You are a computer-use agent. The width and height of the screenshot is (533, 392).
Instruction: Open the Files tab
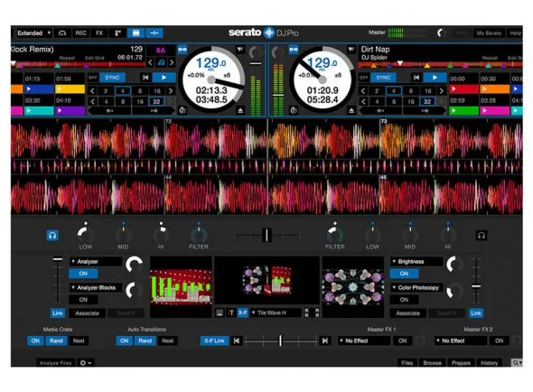407,363
